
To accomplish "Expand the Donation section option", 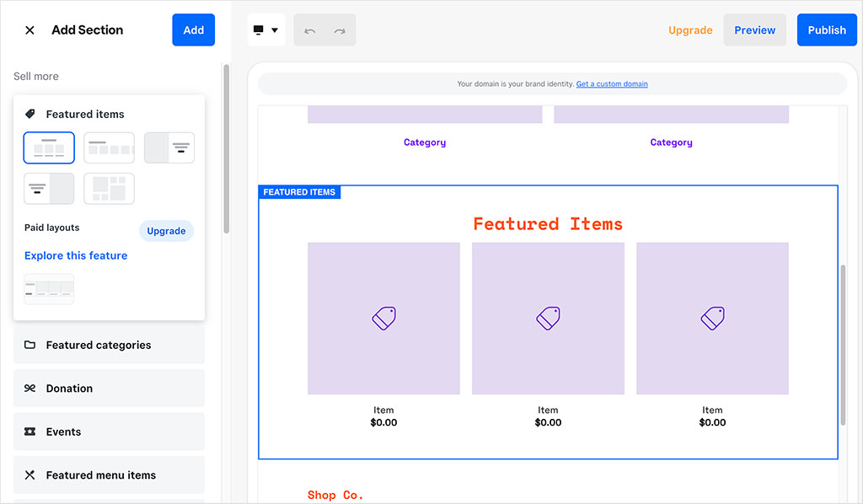I will (109, 389).
